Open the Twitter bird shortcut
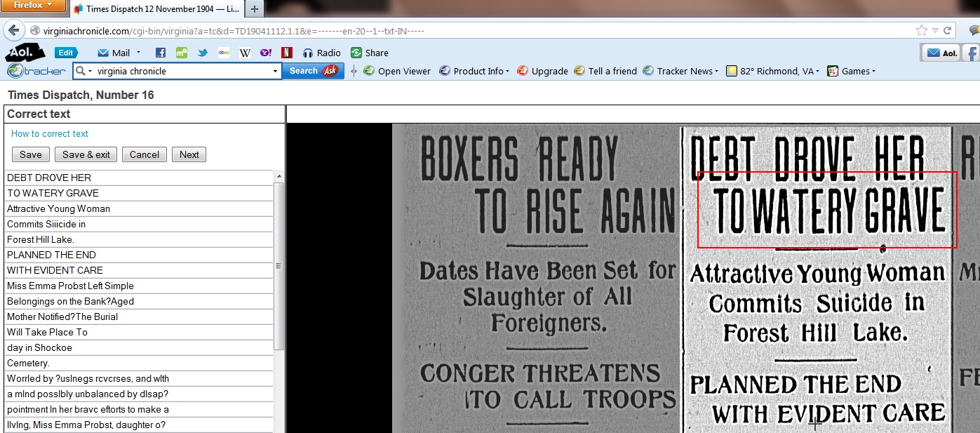This screenshot has height=433, width=980. 203,53
